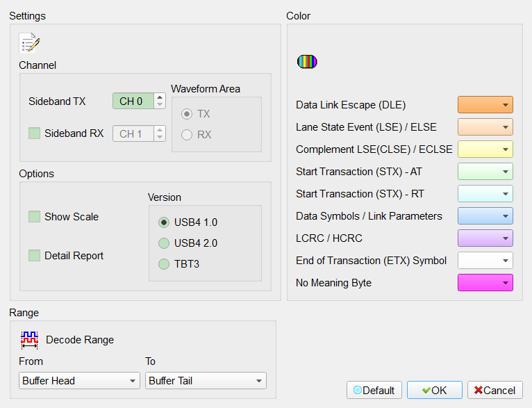Open the LCRC / HCRC color dropdown

pyautogui.click(x=485, y=238)
